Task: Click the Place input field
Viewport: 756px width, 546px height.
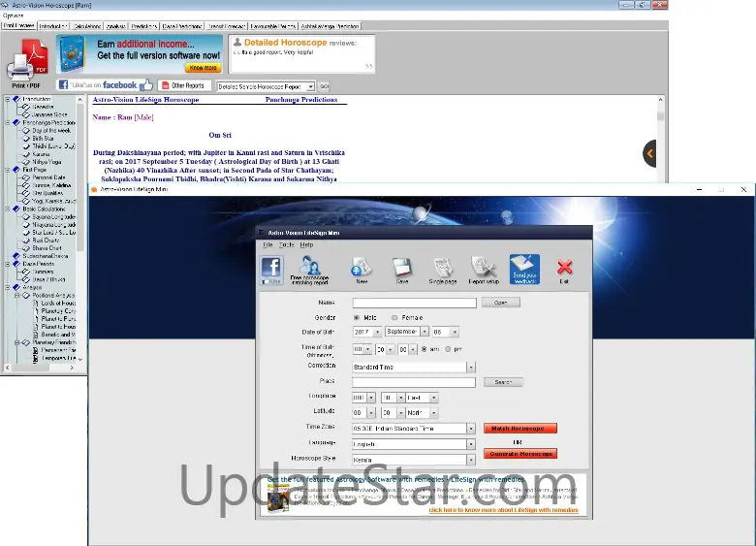Action: (414, 382)
